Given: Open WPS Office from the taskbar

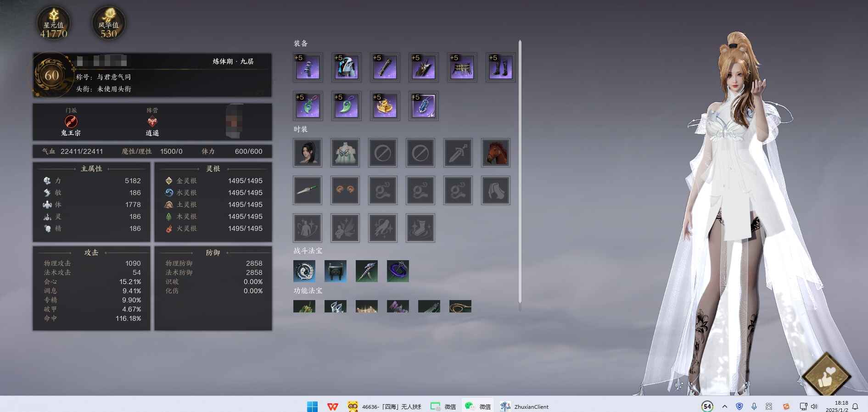Looking at the screenshot, I should [x=333, y=406].
